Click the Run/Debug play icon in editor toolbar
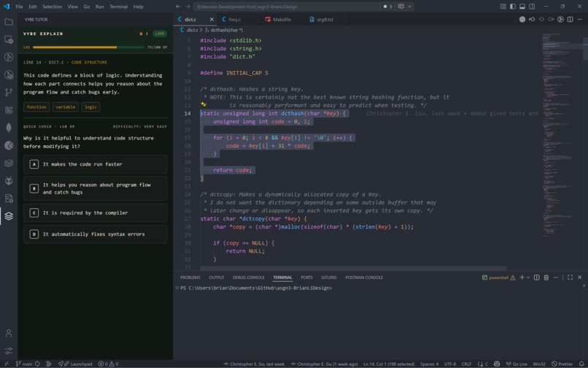Screen dimensions: 588x368 (560, 19)
